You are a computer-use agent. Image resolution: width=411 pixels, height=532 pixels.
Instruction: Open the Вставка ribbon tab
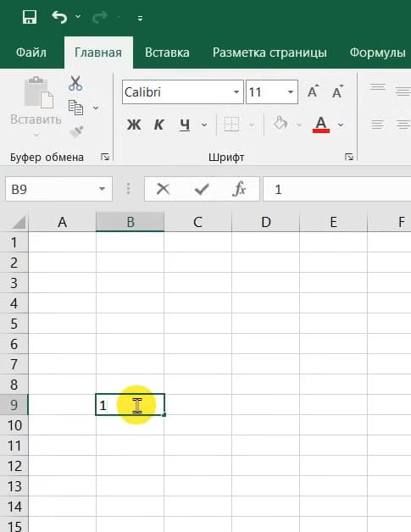(x=167, y=53)
